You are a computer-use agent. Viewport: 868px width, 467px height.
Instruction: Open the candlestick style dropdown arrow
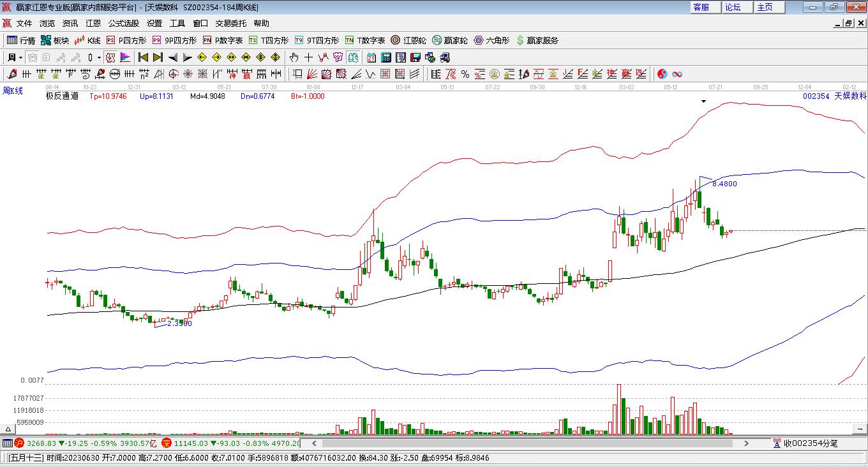[x=99, y=57]
